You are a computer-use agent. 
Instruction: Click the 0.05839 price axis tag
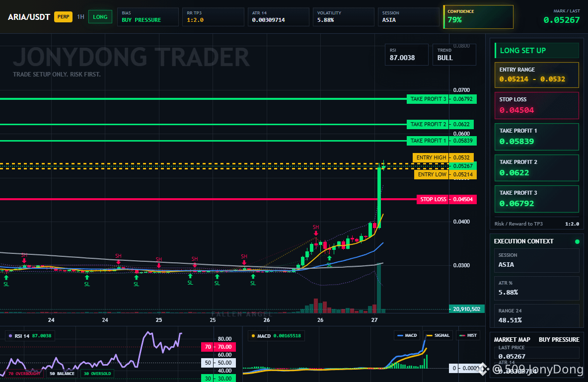463,141
